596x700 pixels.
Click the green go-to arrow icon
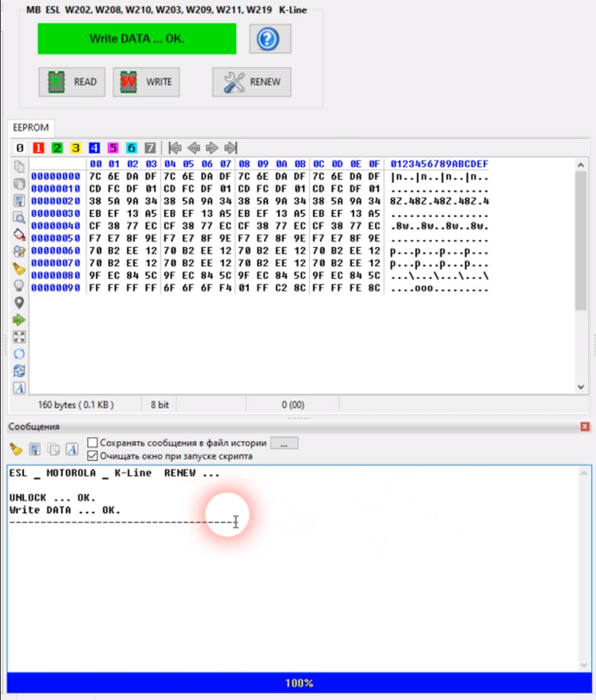[x=19, y=319]
